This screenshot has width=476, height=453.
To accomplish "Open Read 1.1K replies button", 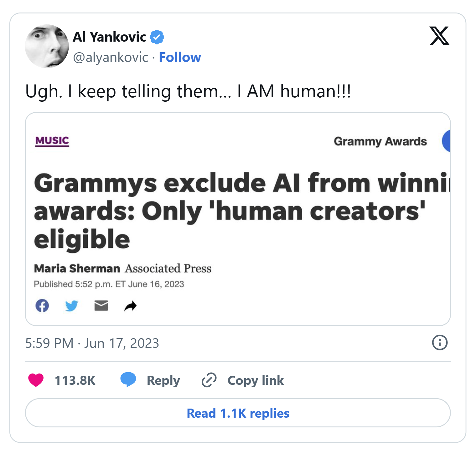I will pos(238,413).
